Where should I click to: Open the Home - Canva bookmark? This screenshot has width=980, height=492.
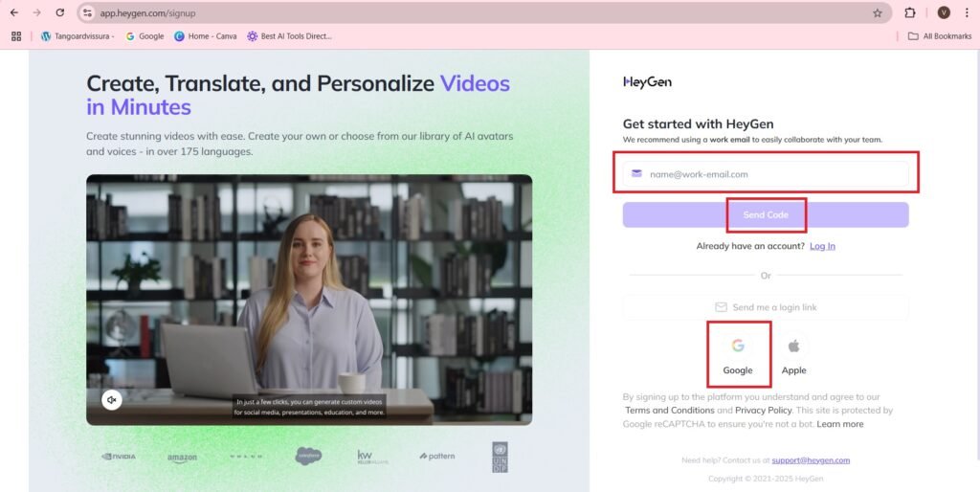coord(206,36)
